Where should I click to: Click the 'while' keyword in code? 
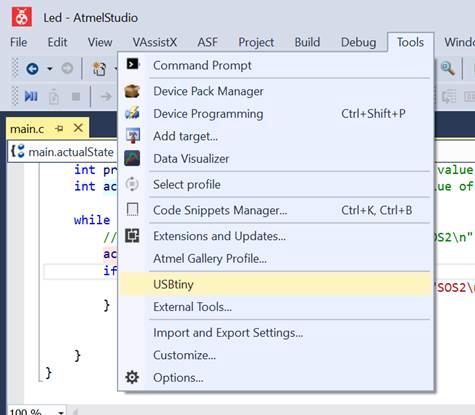pyautogui.click(x=92, y=220)
